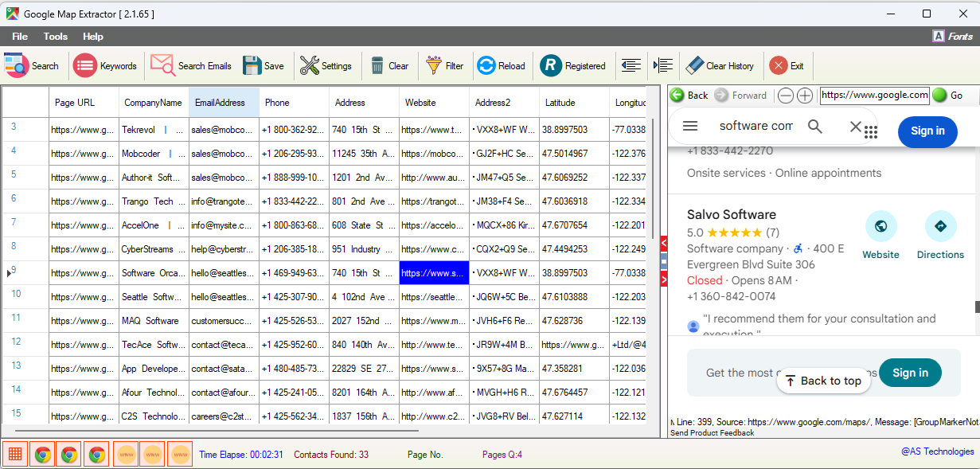The height and width of the screenshot is (469, 980).
Task: Click the careers@c2st... email cell
Action: click(x=224, y=416)
